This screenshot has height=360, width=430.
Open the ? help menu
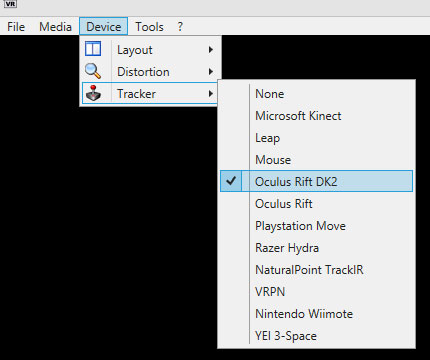[x=180, y=27]
